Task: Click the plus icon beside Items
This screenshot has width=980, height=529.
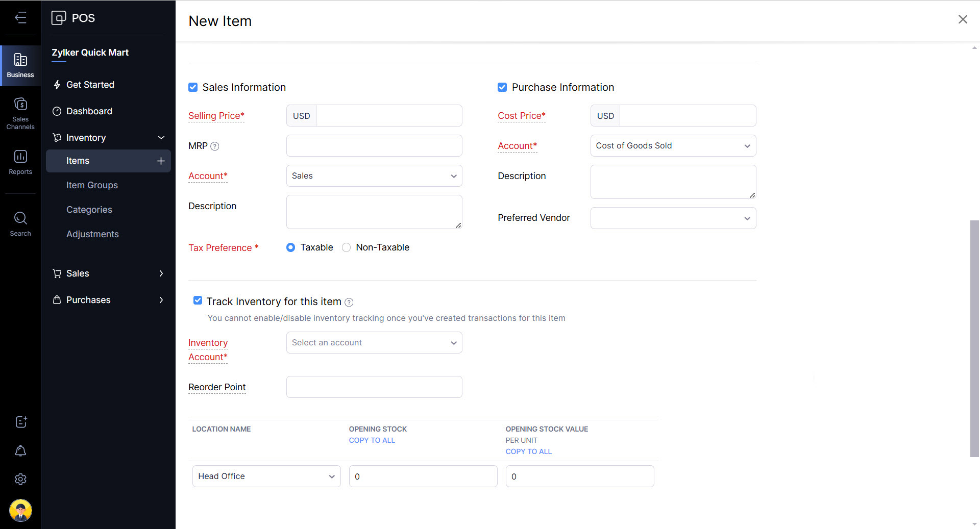Action: tap(161, 161)
